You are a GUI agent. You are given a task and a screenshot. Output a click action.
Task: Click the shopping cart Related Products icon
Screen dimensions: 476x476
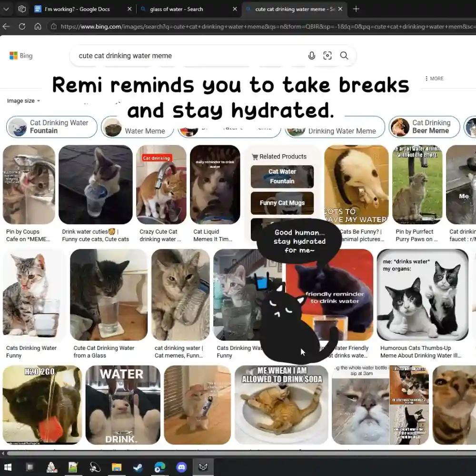click(x=255, y=157)
